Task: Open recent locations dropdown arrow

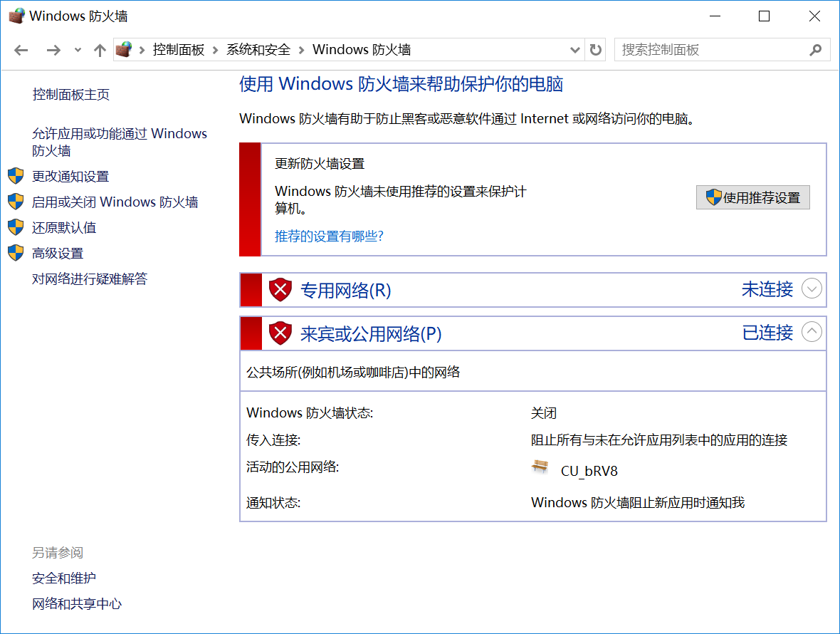Action: click(78, 50)
